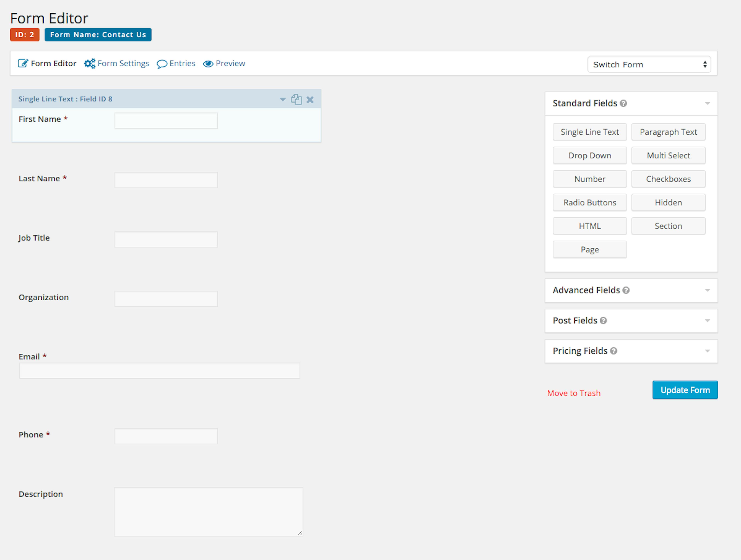The width and height of the screenshot is (741, 560).
Task: Select the 'Last Name' field label
Action: (x=39, y=178)
